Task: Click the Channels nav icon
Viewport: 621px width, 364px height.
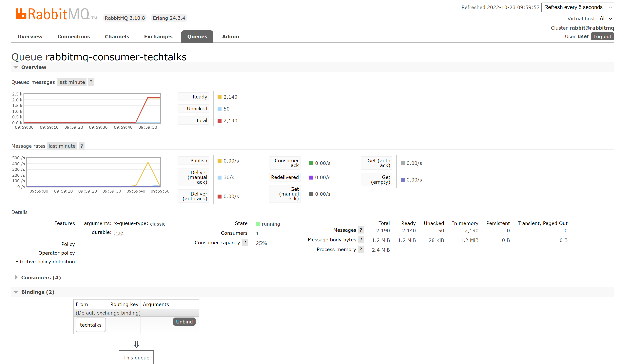Action: [x=117, y=36]
